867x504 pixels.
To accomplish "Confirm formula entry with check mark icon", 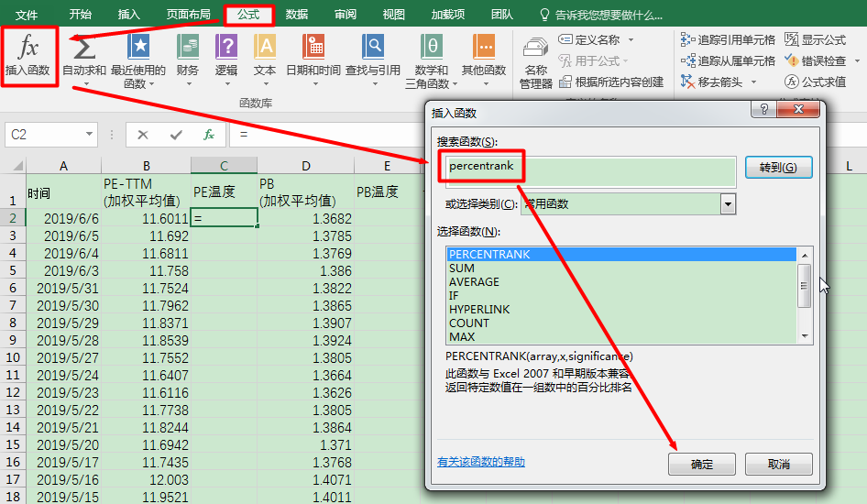I will (x=176, y=135).
